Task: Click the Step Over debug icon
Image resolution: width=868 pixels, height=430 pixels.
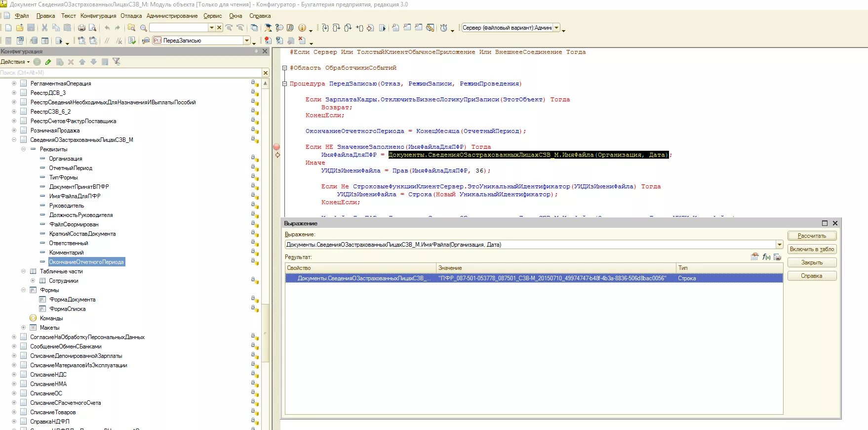Action: [x=336, y=28]
